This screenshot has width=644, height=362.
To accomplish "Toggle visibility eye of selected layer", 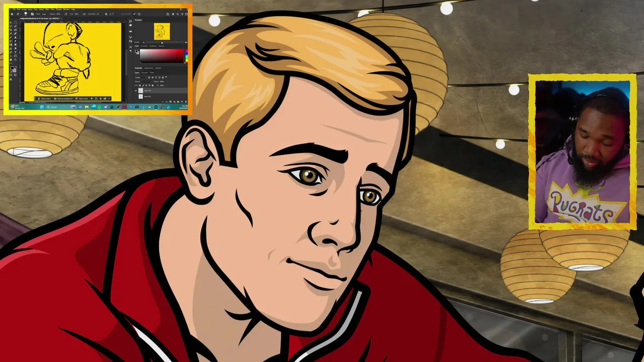I will [136, 90].
